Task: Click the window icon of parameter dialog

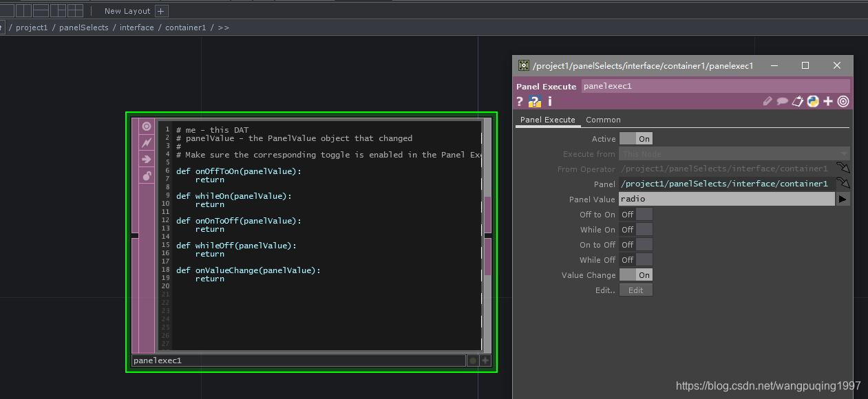Action: [524, 65]
